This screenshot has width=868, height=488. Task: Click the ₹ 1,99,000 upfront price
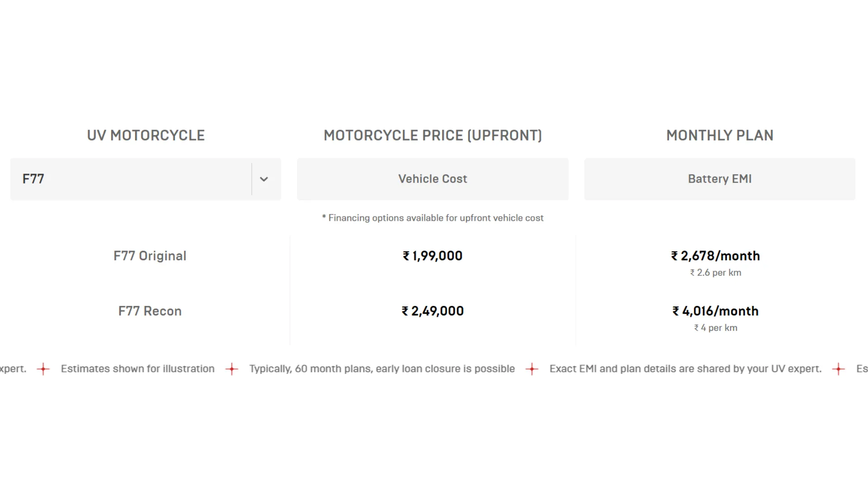coord(433,256)
